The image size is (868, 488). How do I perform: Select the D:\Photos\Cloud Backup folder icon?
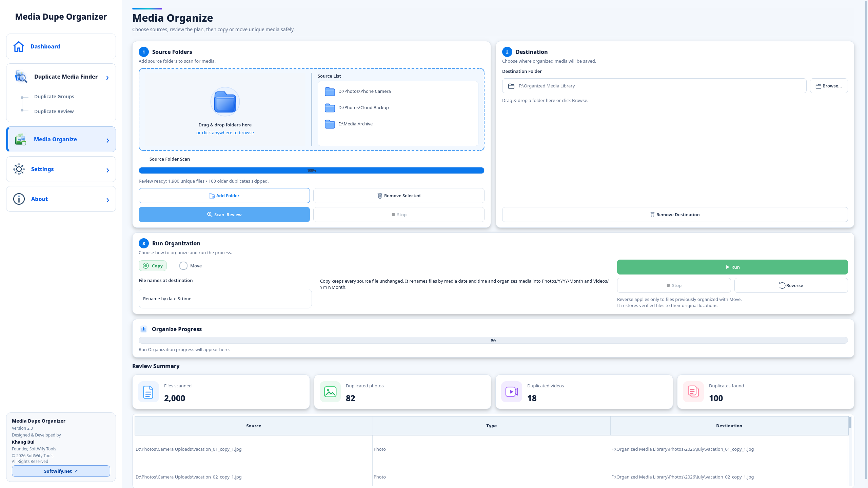click(x=330, y=108)
